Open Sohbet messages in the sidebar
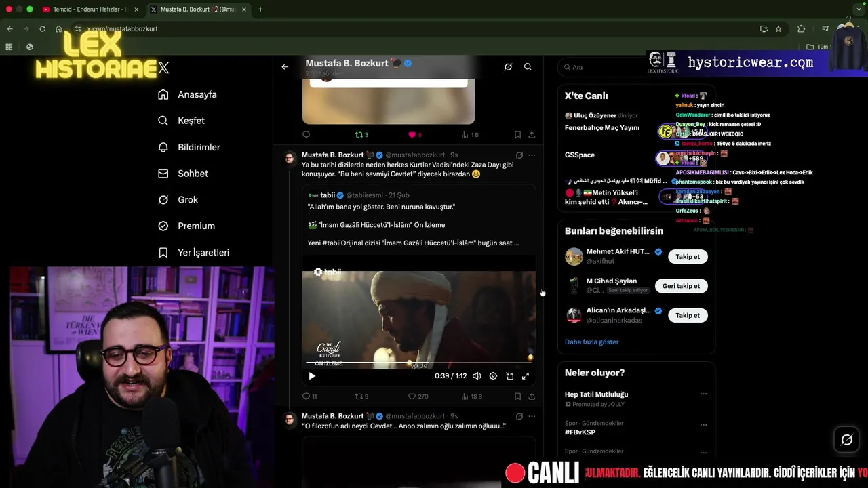Viewport: 868px width, 488px height. click(x=182, y=174)
